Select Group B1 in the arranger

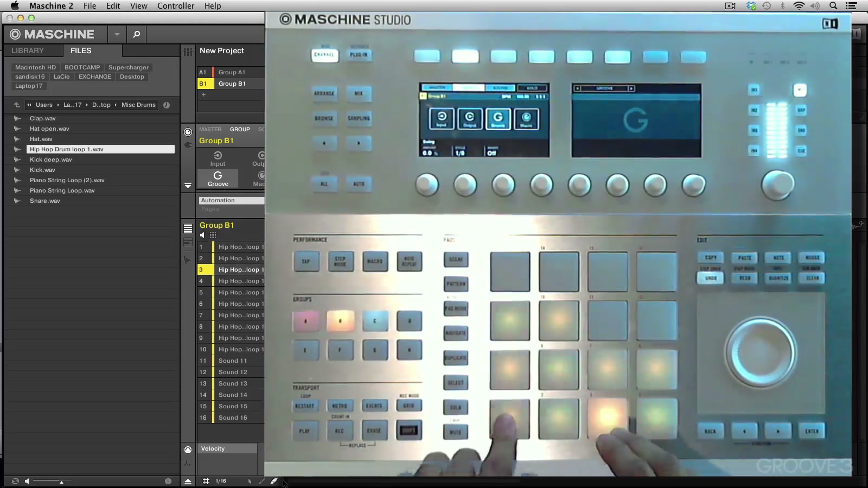coord(231,84)
